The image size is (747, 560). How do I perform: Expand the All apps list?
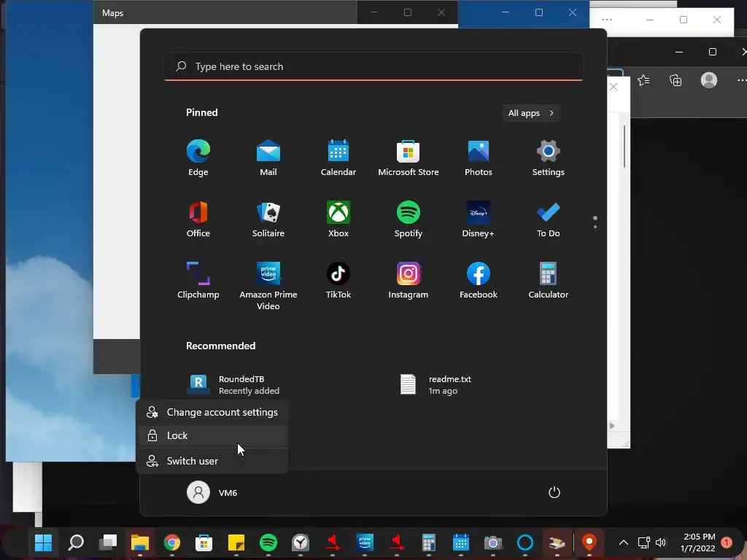pos(531,113)
